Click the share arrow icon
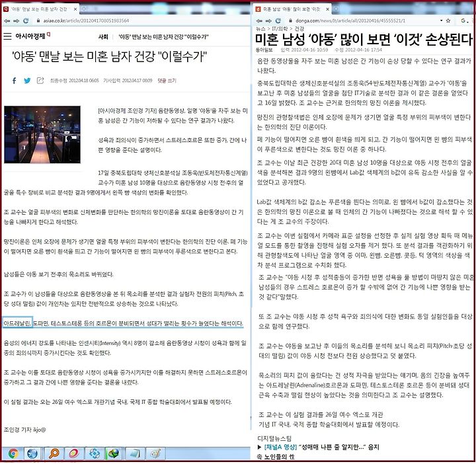The height and width of the screenshot is (464, 476). click(x=40, y=81)
